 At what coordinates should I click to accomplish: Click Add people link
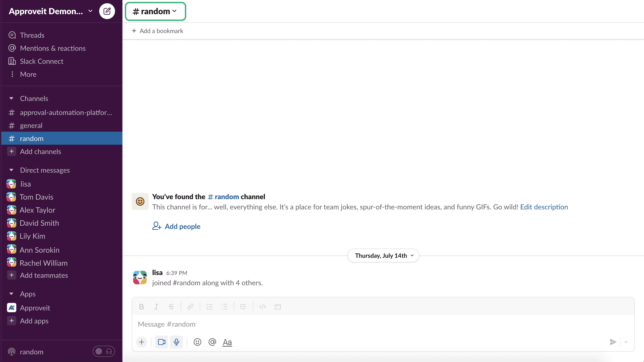(176, 226)
